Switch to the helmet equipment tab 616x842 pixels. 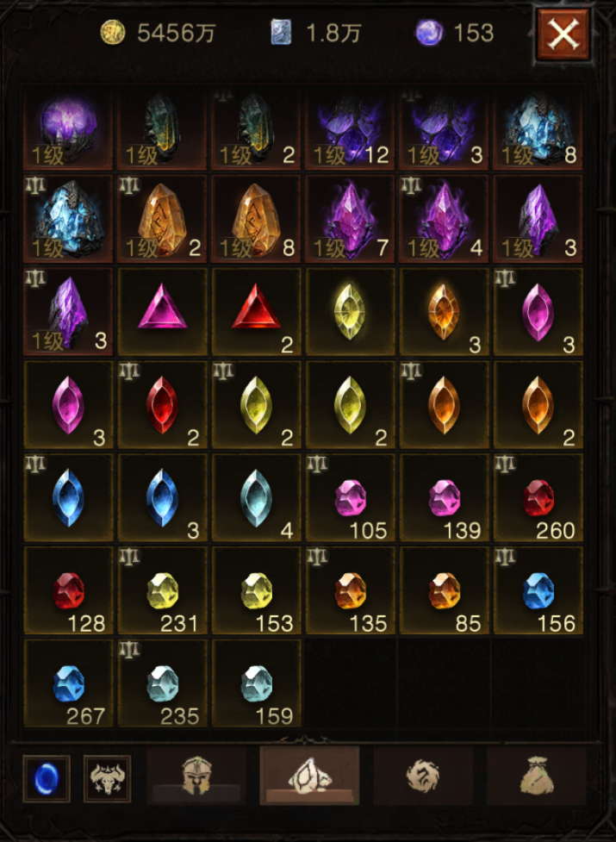[196, 776]
